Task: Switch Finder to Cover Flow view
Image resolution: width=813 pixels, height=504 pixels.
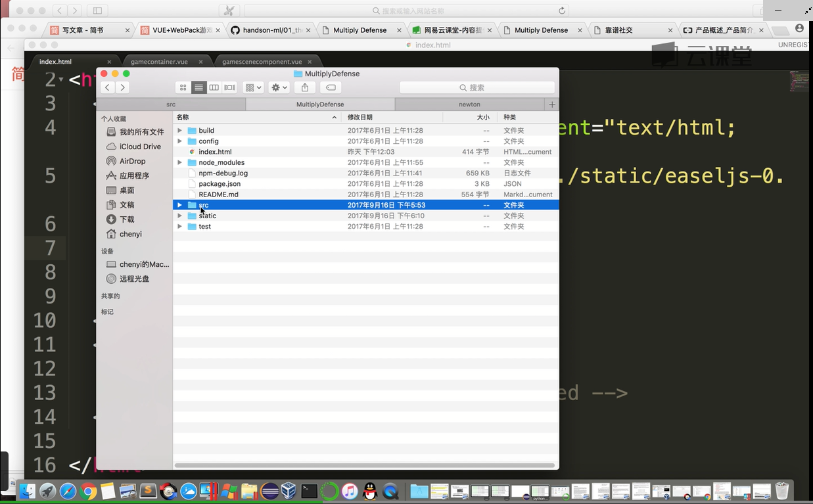Action: click(x=229, y=87)
